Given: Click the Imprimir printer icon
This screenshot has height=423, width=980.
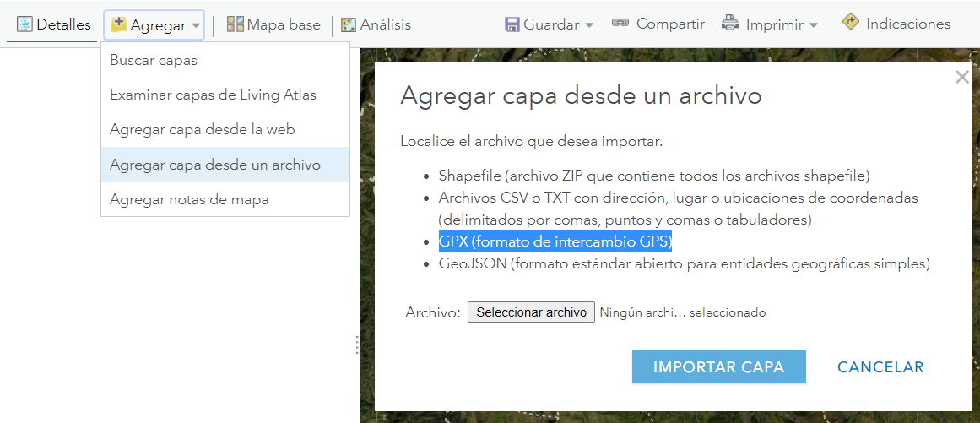Looking at the screenshot, I should (x=730, y=24).
